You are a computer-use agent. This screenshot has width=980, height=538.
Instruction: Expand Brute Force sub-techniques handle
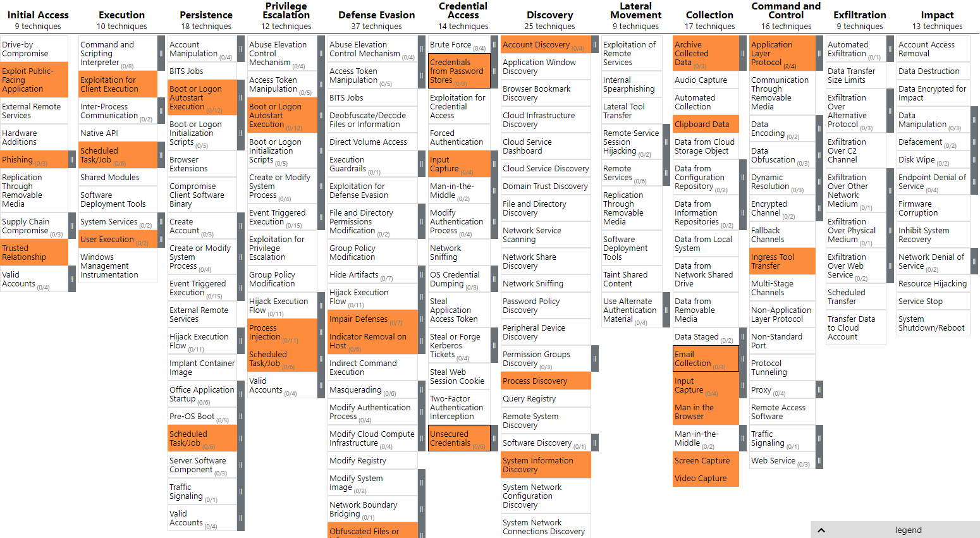coord(494,44)
